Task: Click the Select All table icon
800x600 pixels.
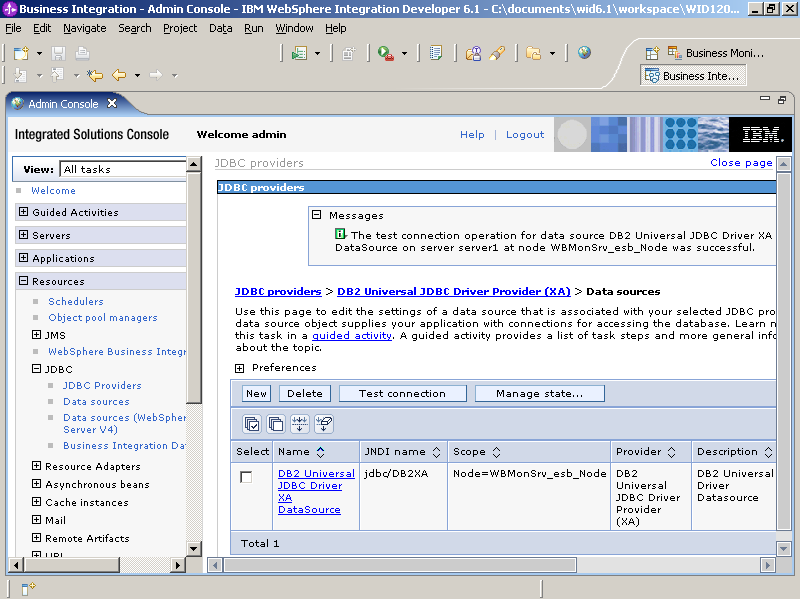Action: 252,424
